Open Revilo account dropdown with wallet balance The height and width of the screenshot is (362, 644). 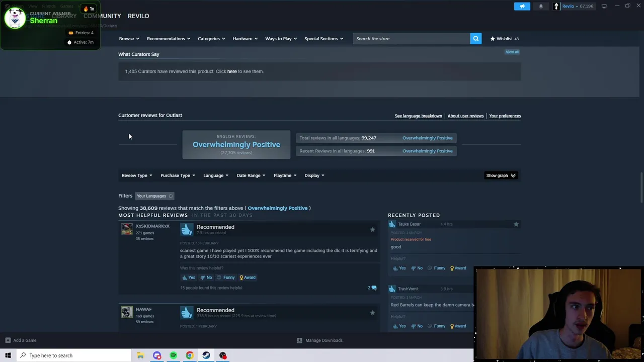pos(574,6)
